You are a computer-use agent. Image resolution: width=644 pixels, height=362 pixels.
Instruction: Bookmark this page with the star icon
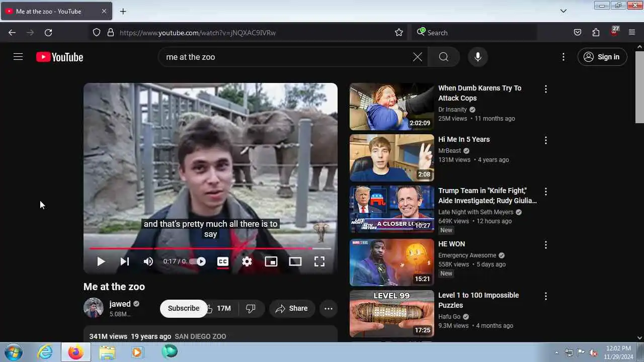399,32
